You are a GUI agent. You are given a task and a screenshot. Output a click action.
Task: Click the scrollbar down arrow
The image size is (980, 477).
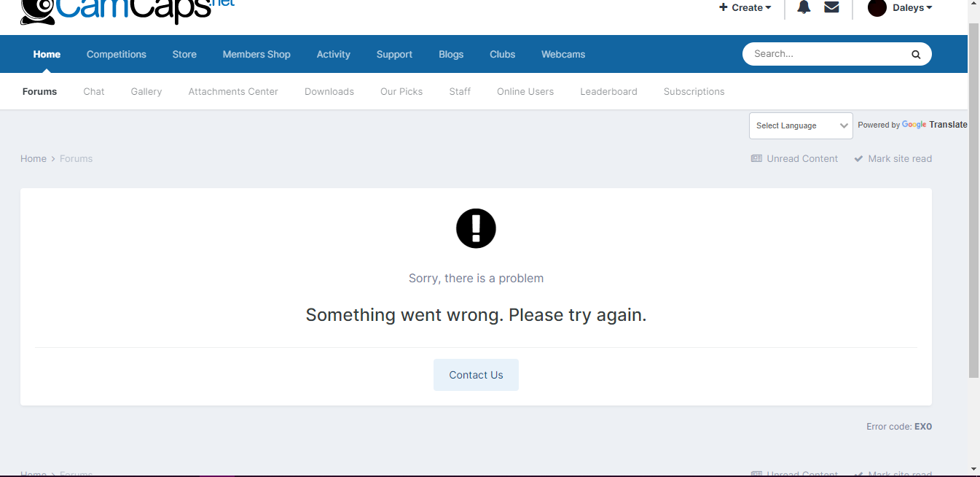[974, 469]
